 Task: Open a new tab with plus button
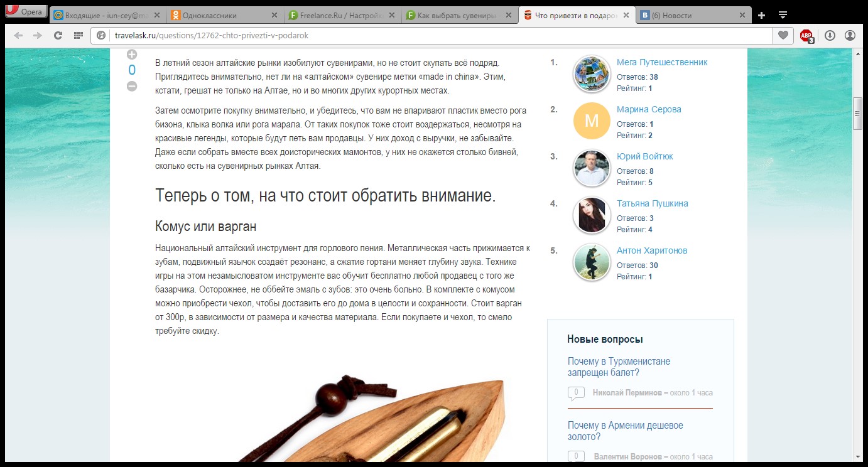[762, 15]
